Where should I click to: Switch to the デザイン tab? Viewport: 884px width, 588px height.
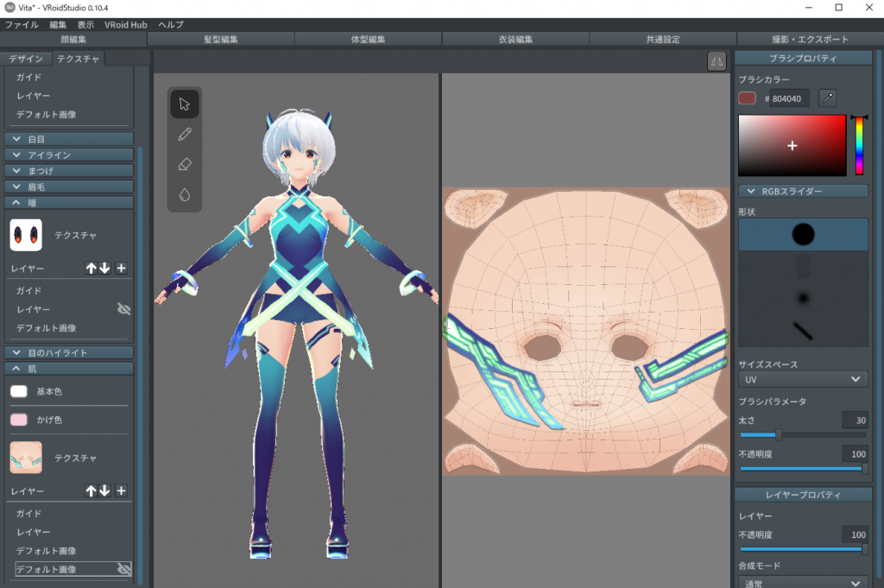(x=25, y=59)
